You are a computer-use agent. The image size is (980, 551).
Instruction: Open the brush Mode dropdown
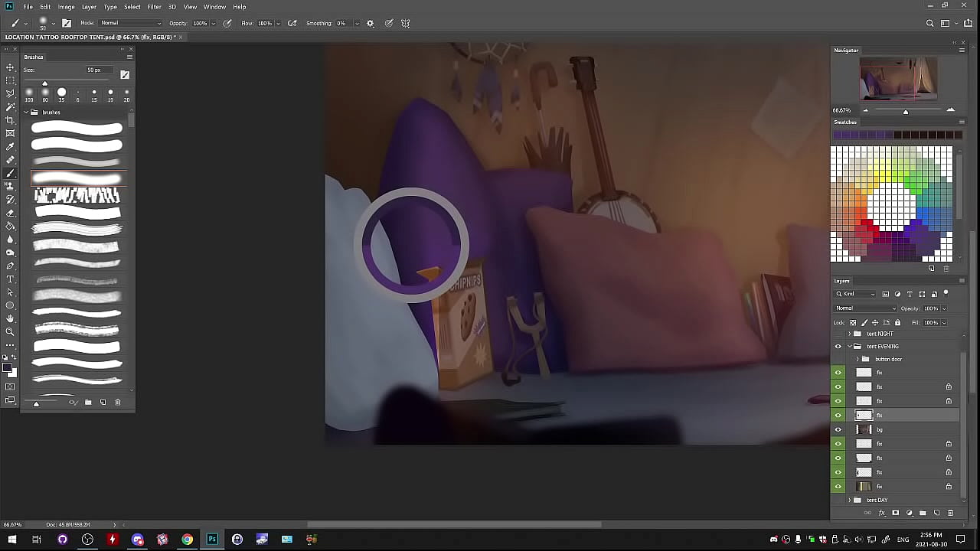click(130, 23)
